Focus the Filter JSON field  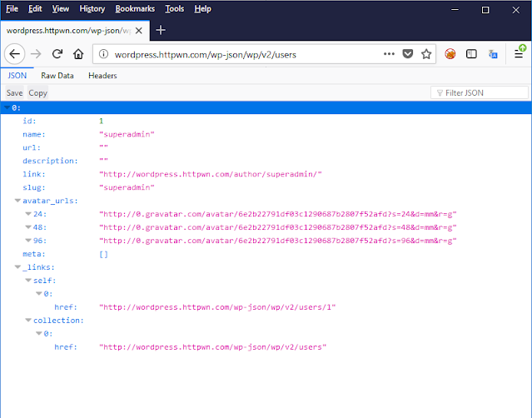(x=480, y=92)
